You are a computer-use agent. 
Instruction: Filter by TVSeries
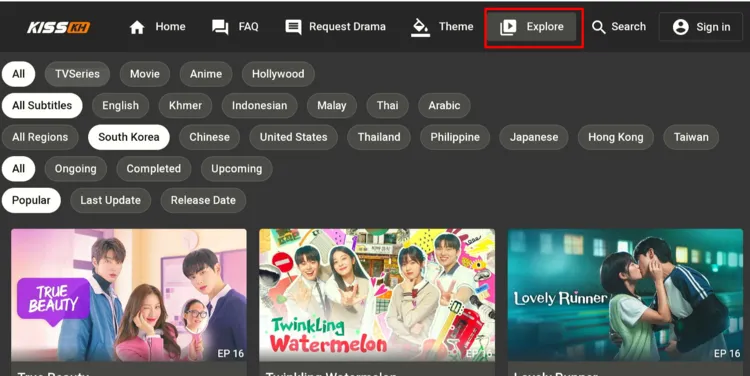click(x=77, y=74)
